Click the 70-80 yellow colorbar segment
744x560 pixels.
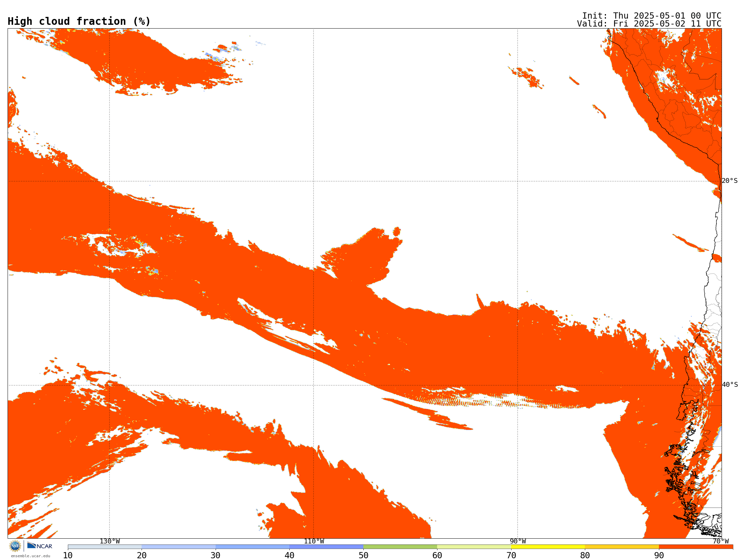548,547
